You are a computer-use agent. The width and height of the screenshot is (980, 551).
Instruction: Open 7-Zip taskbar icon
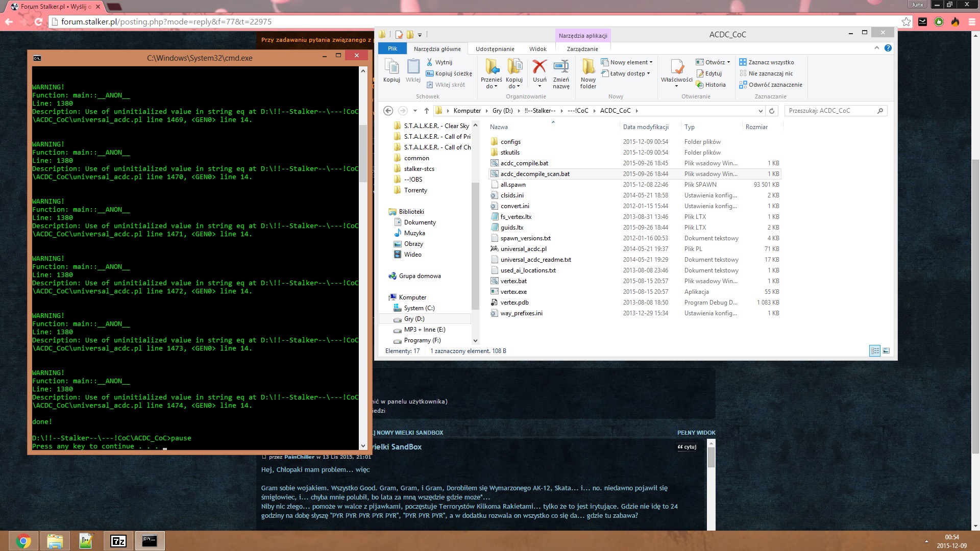pos(118,541)
